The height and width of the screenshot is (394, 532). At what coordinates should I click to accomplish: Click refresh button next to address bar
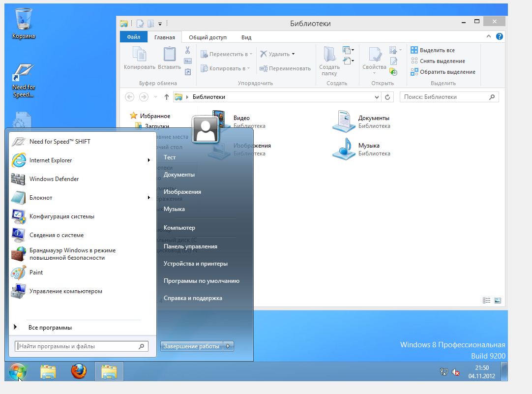[387, 97]
